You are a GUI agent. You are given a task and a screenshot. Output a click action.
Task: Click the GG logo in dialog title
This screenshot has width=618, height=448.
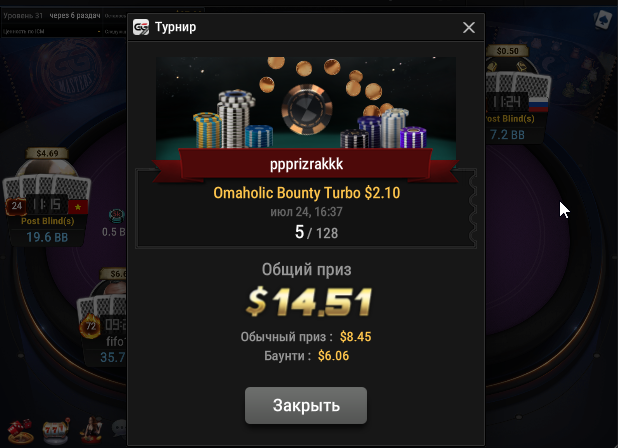click(141, 27)
